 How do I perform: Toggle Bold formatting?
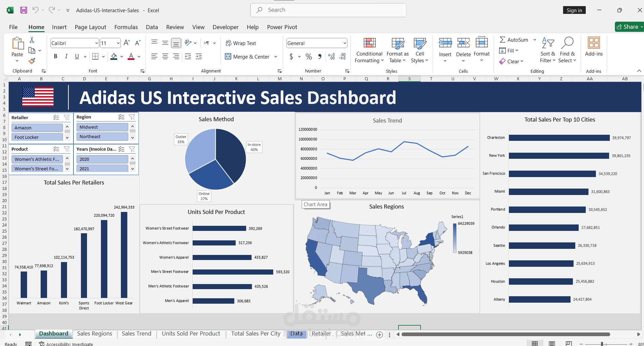(56, 57)
